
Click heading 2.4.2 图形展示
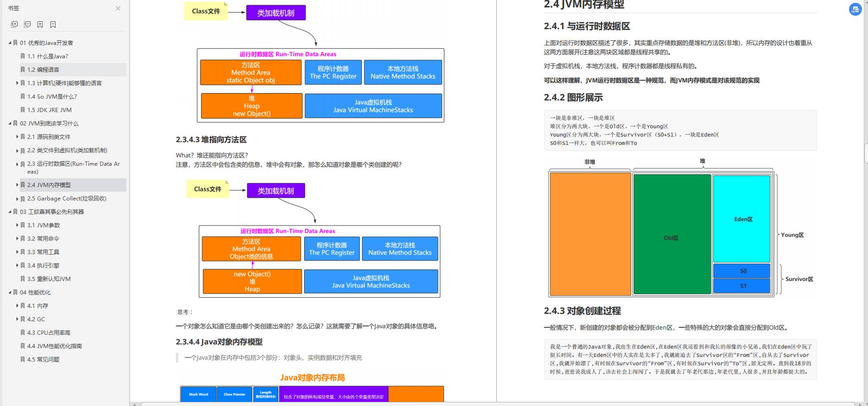pos(573,98)
